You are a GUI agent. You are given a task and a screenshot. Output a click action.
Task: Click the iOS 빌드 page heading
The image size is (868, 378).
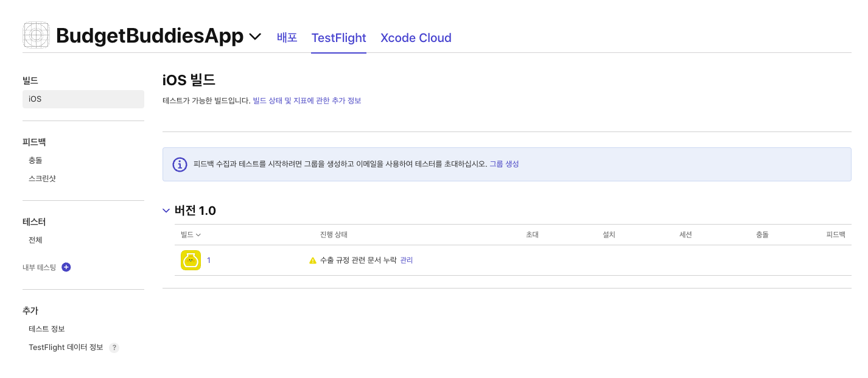click(x=189, y=80)
